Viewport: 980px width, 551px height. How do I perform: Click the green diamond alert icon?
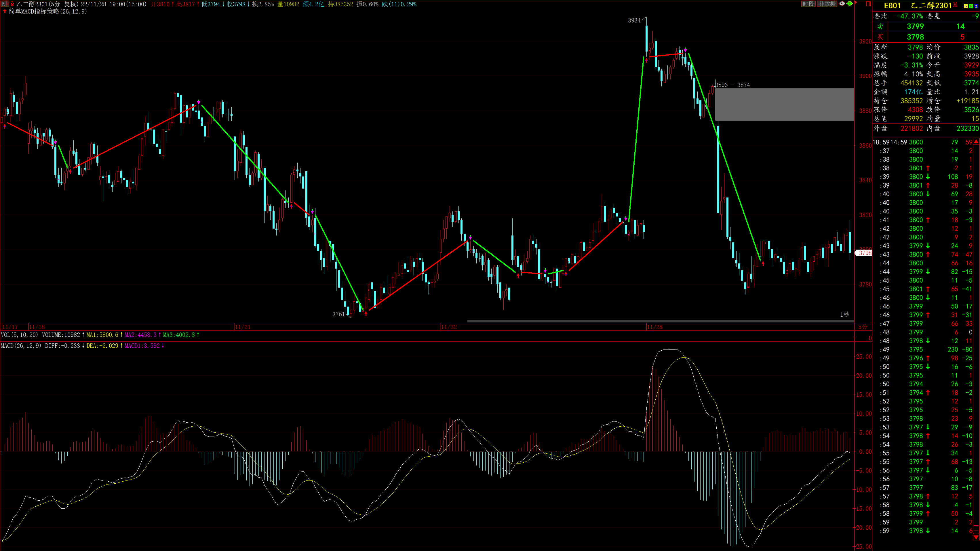(850, 3)
